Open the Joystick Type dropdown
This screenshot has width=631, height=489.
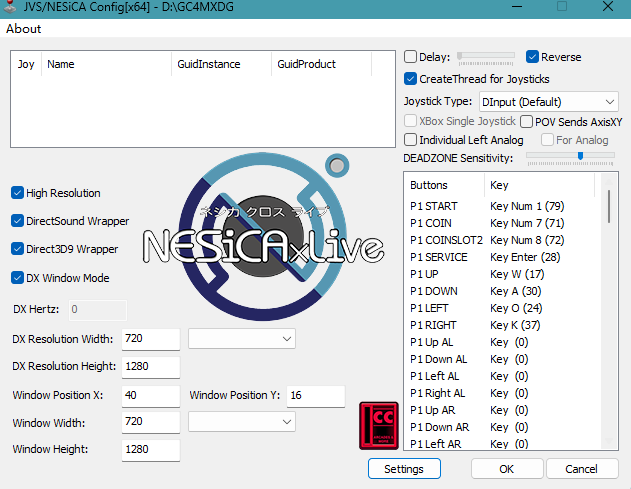tap(549, 102)
